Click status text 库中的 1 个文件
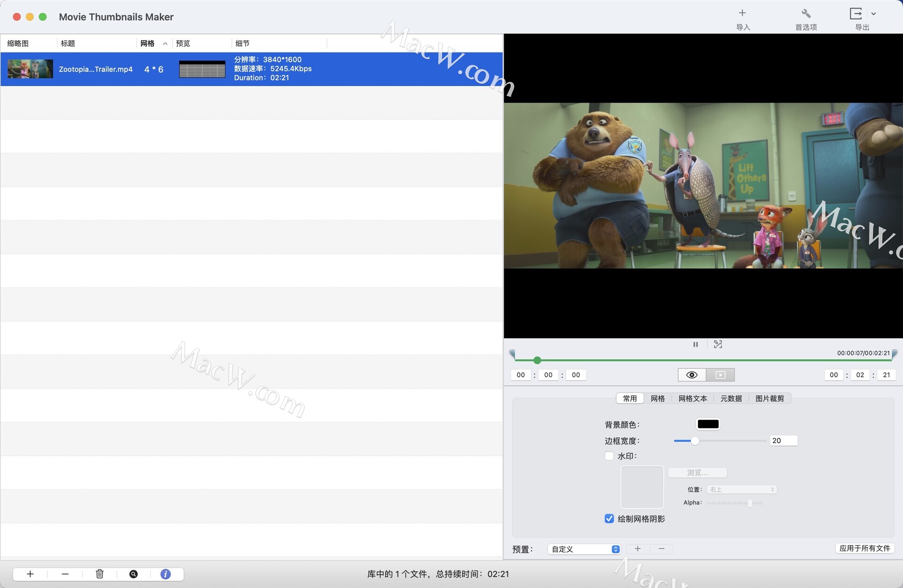 (397, 574)
